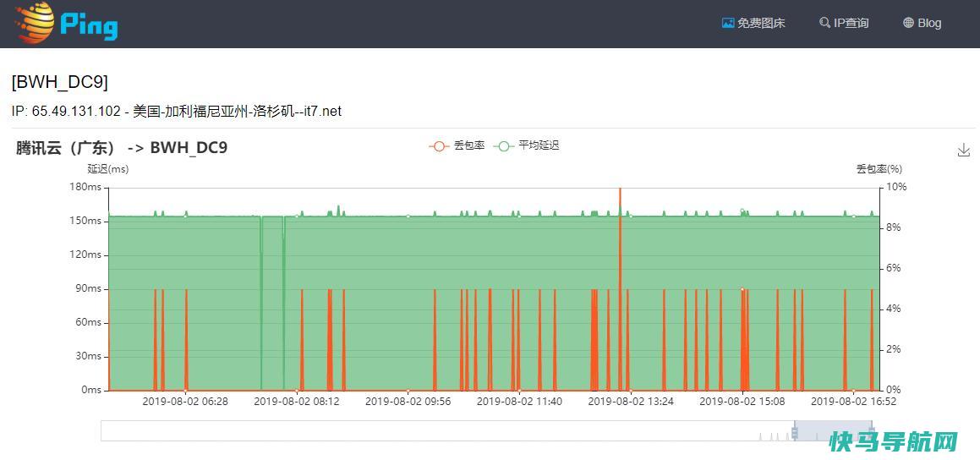Click the 90ms axis value
980x460 pixels.
tap(87, 288)
